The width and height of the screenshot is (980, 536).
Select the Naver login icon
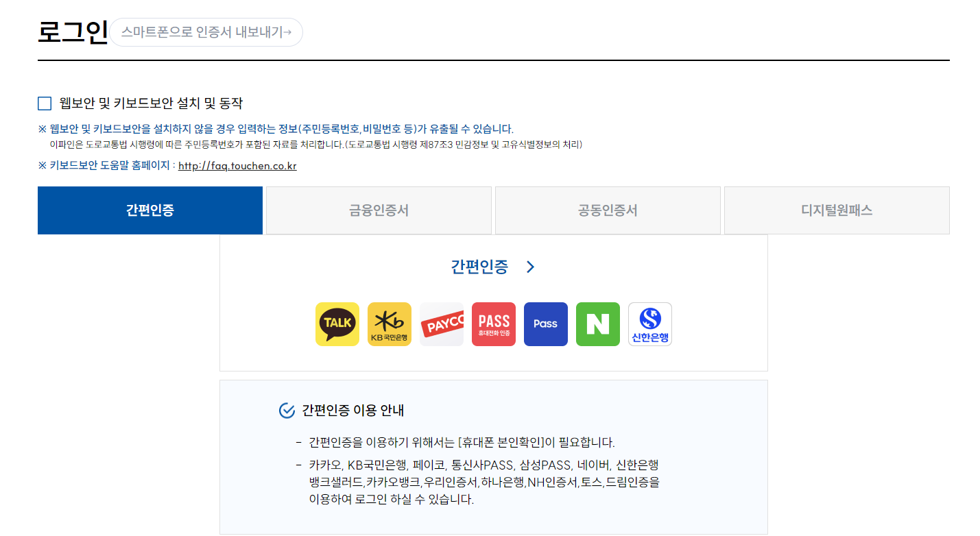pos(597,324)
